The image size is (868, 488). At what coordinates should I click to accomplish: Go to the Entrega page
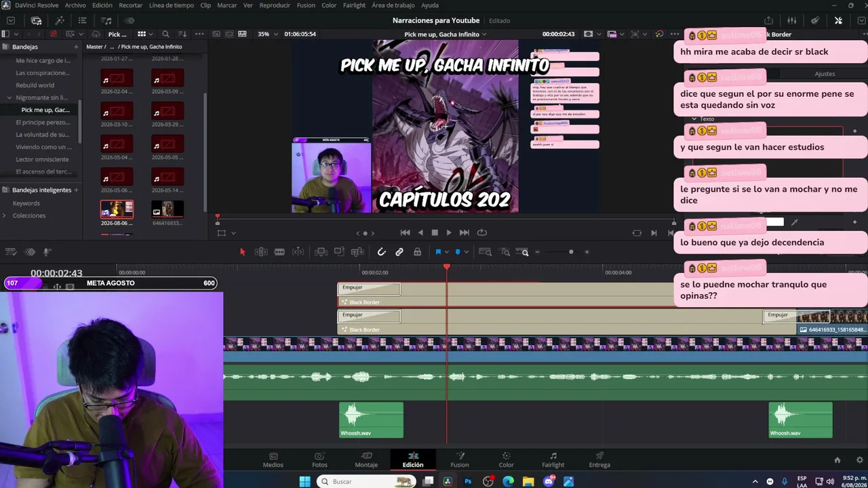[x=599, y=460]
